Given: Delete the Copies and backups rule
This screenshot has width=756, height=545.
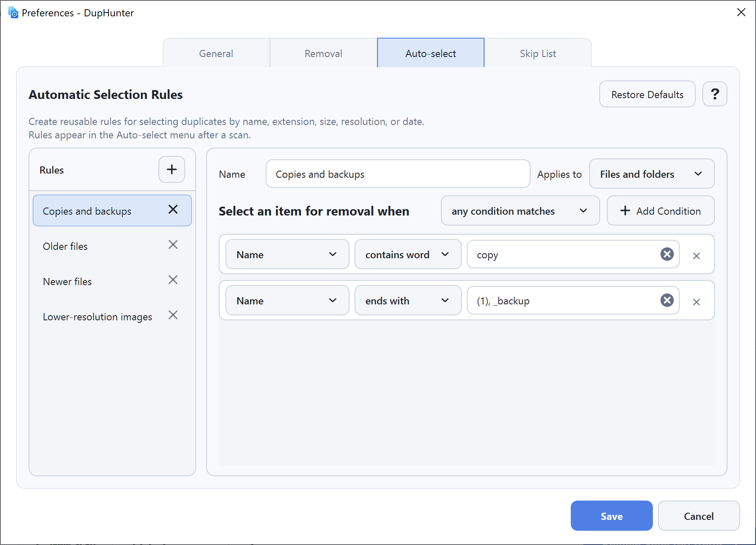Looking at the screenshot, I should (x=173, y=209).
